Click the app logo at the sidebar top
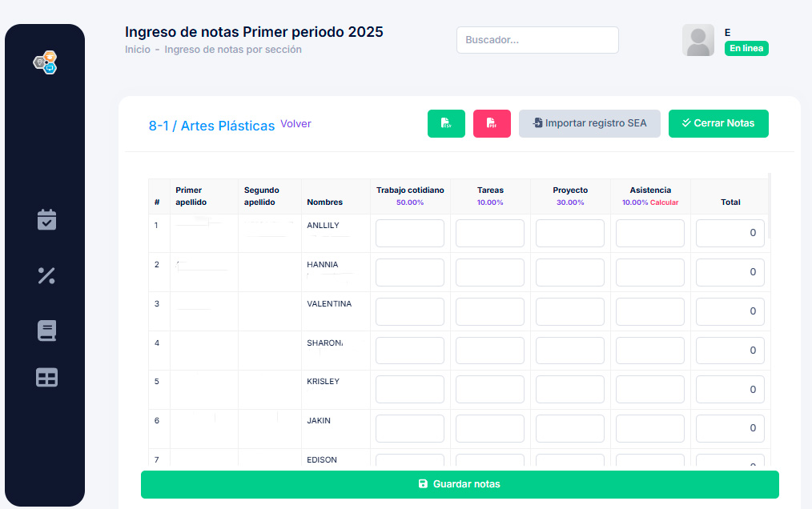Image resolution: width=812 pixels, height=509 pixels. [x=44, y=62]
